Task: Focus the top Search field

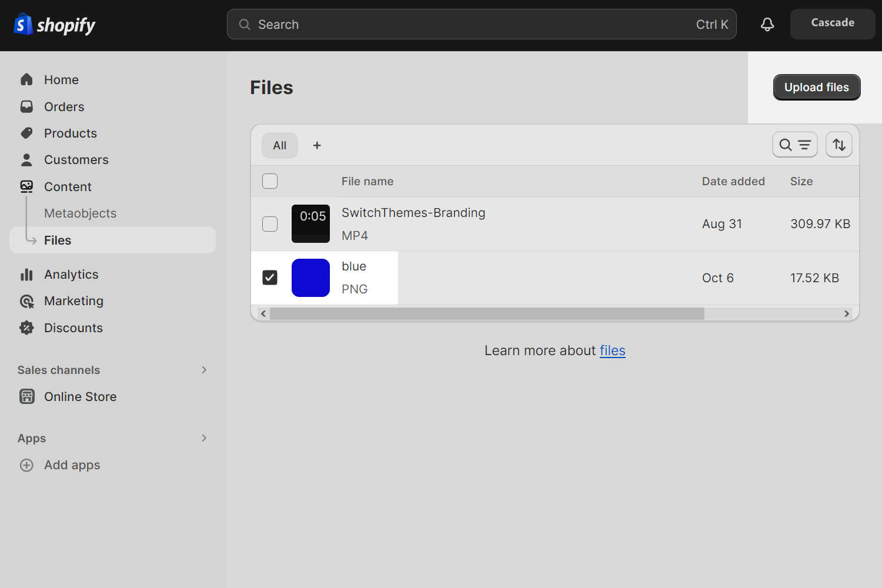Action: click(482, 24)
